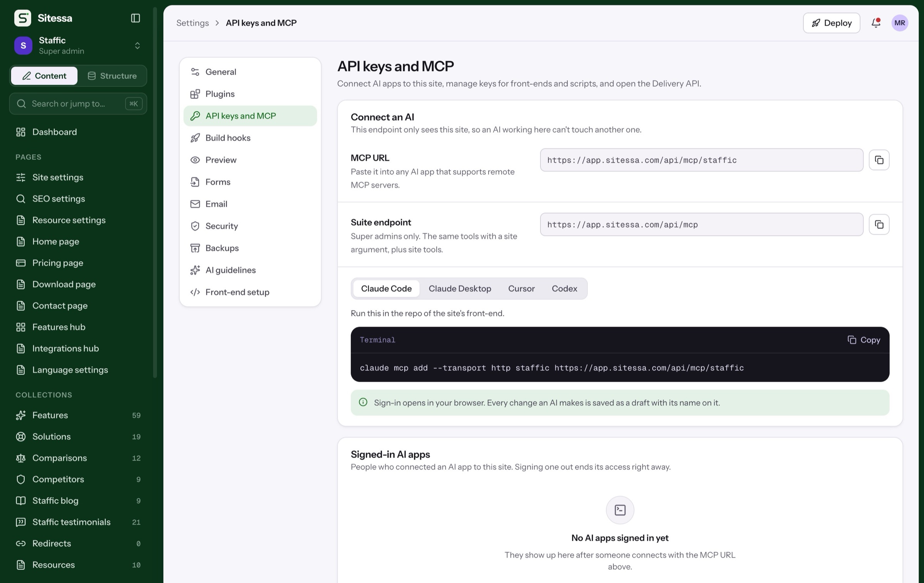Image resolution: width=924 pixels, height=583 pixels.
Task: Open Features collection
Action: pyautogui.click(x=78, y=415)
